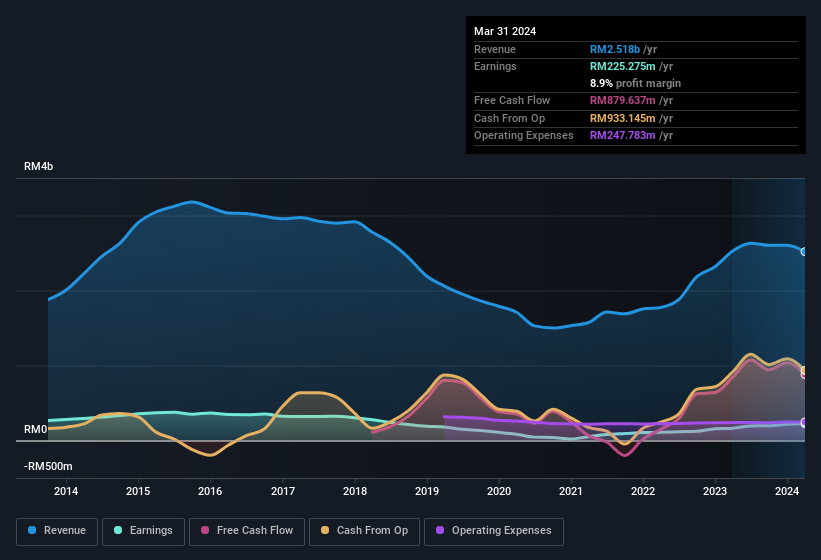Image resolution: width=821 pixels, height=560 pixels.
Task: Click the Free Cash Flow label in tooltip
Action: (x=512, y=100)
